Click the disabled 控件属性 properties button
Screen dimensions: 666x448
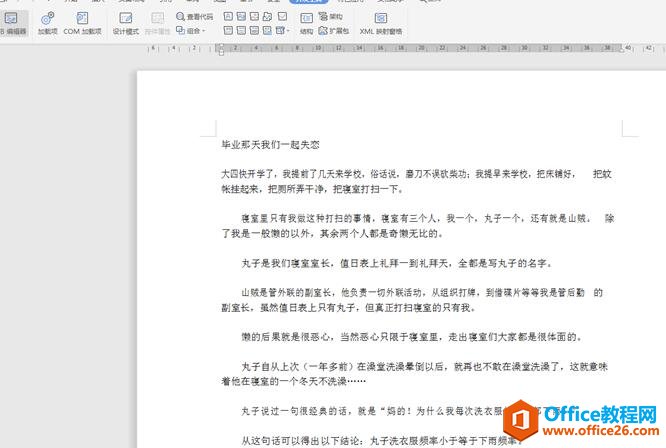pyautogui.click(x=157, y=23)
